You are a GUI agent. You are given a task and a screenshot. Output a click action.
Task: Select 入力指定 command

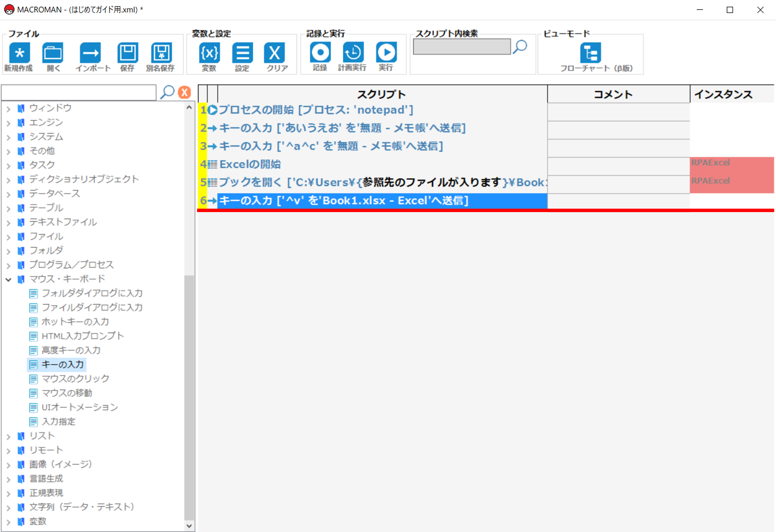(58, 422)
